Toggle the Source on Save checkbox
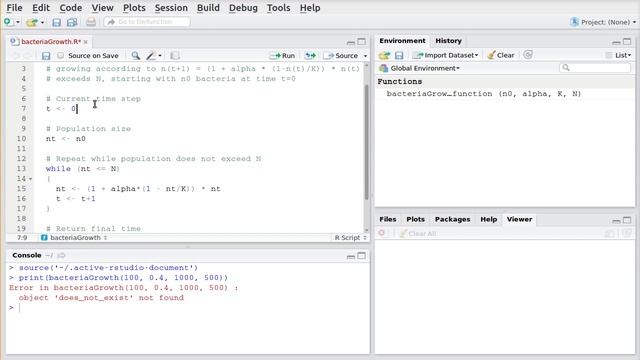The image size is (640, 360). point(60,56)
